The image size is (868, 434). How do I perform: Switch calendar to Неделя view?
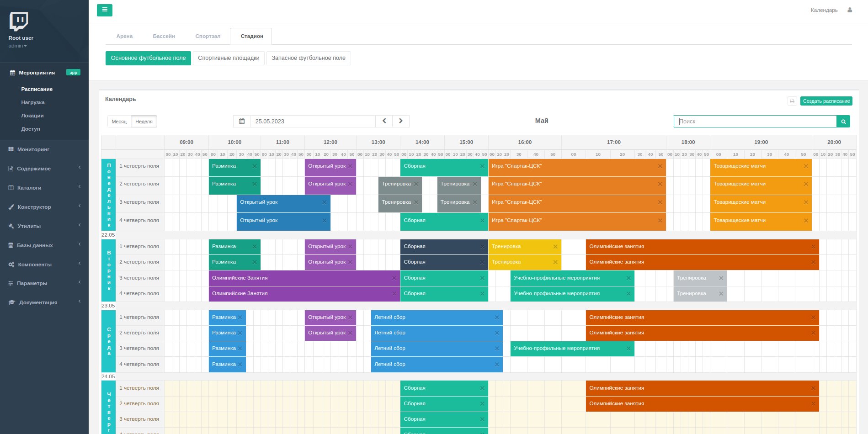pos(144,122)
